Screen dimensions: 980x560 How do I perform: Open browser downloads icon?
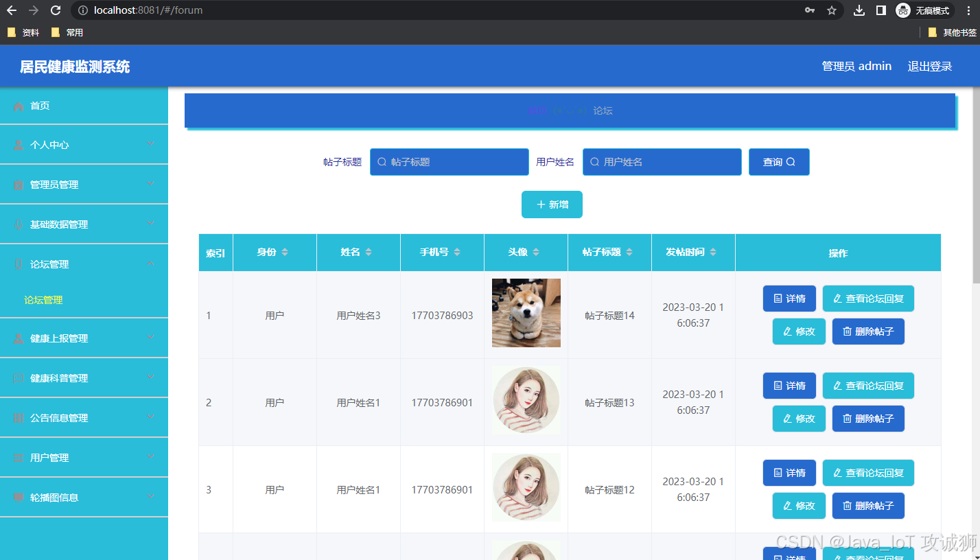[859, 10]
